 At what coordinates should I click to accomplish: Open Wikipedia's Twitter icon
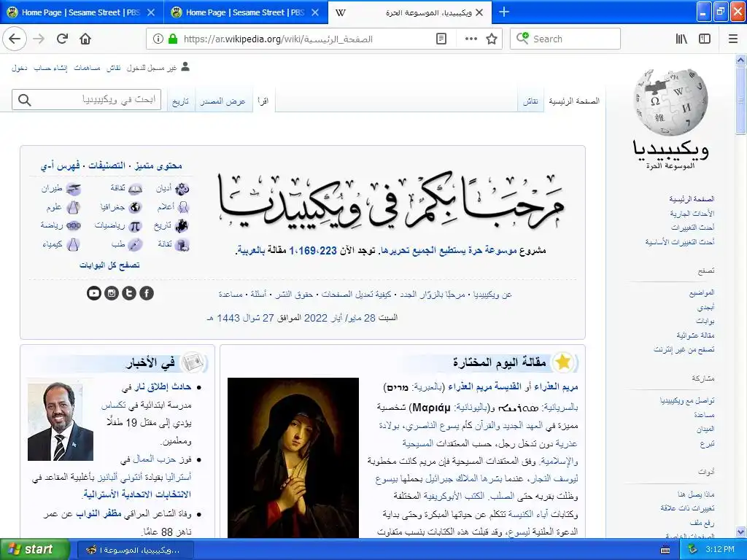click(x=129, y=293)
